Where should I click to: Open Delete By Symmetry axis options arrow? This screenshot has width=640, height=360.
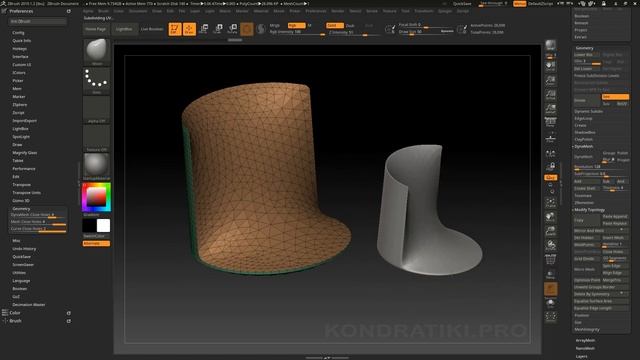[x=622, y=293]
